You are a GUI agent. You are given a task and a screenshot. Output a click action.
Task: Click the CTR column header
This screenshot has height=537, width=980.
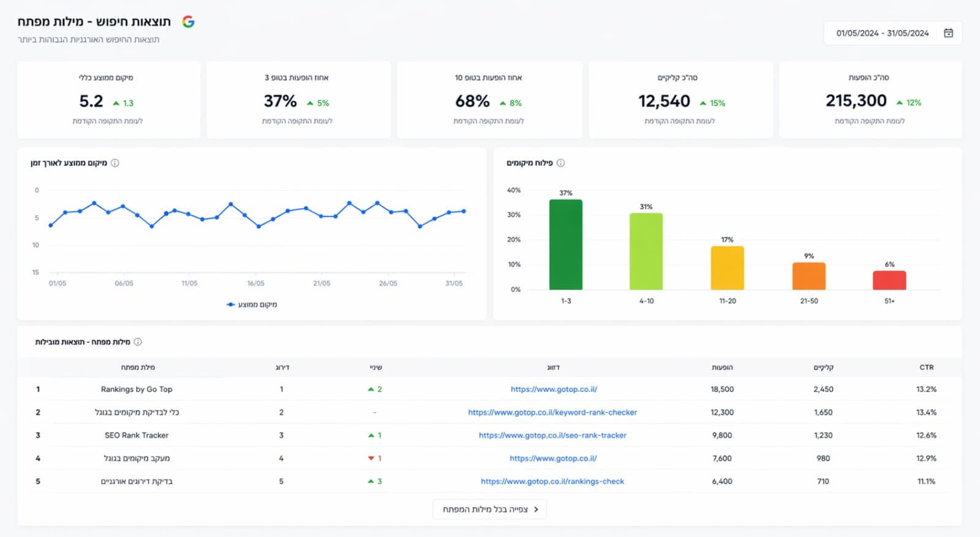tap(926, 367)
